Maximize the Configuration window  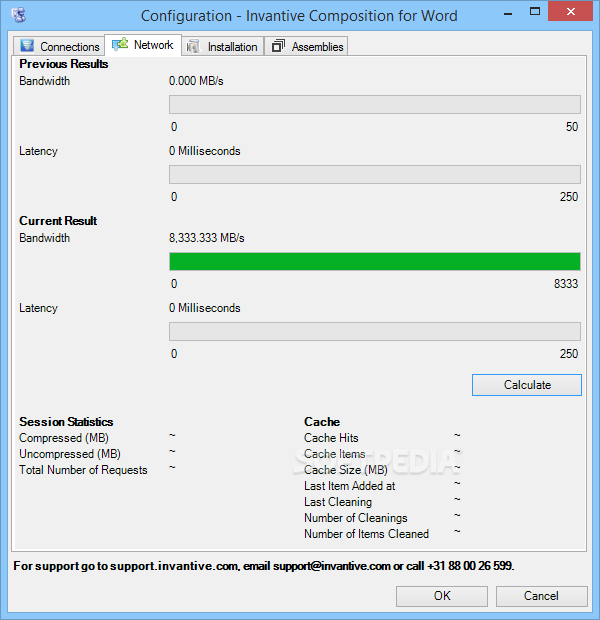coord(535,12)
